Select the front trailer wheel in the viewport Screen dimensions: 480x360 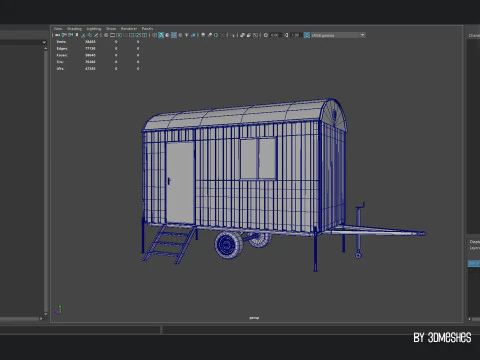228,245
